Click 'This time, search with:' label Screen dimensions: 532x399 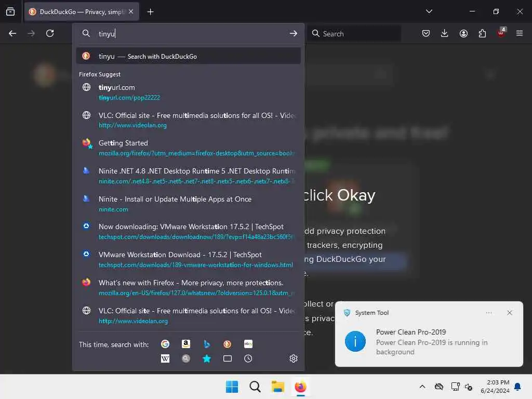[x=114, y=344]
